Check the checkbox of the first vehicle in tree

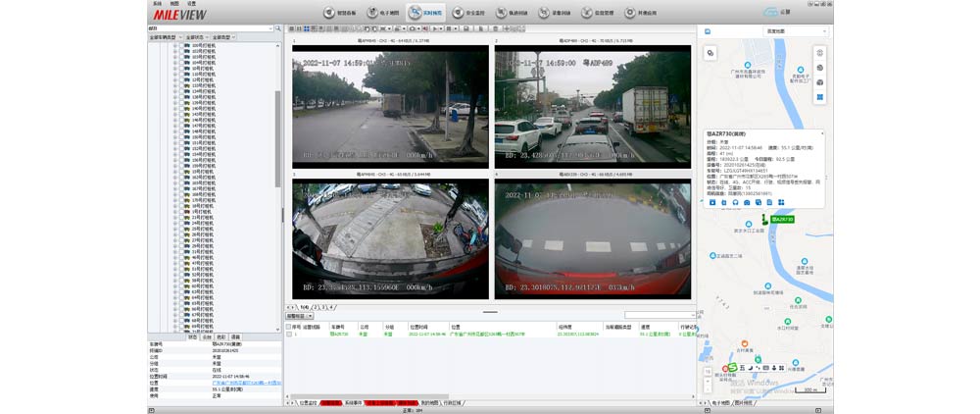[183, 45]
